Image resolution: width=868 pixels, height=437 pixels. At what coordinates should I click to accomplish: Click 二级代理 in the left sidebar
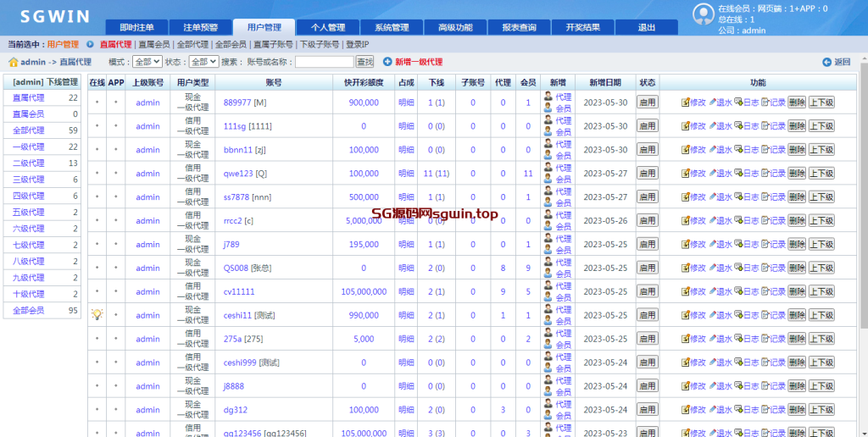tap(28, 163)
